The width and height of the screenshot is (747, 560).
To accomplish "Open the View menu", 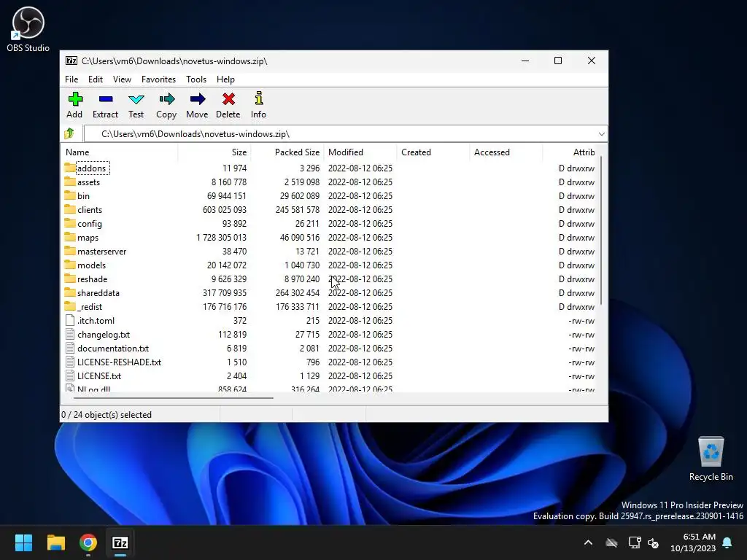I will pos(122,79).
